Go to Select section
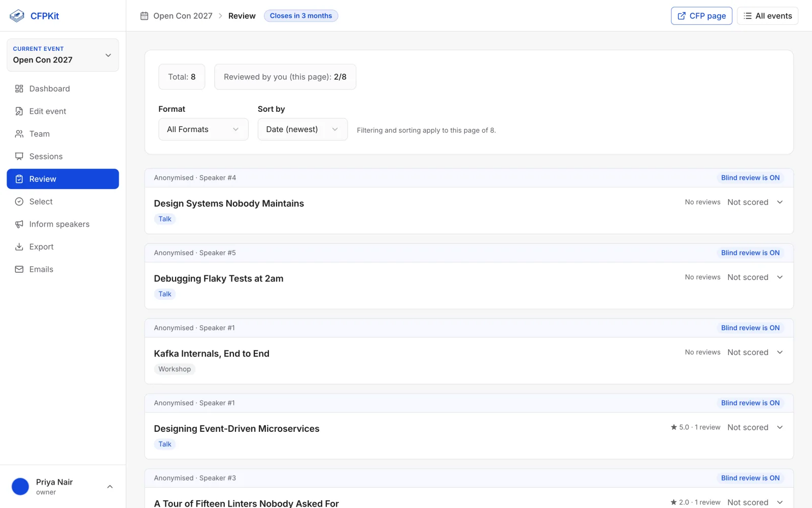Image resolution: width=812 pixels, height=508 pixels. pyautogui.click(x=63, y=202)
